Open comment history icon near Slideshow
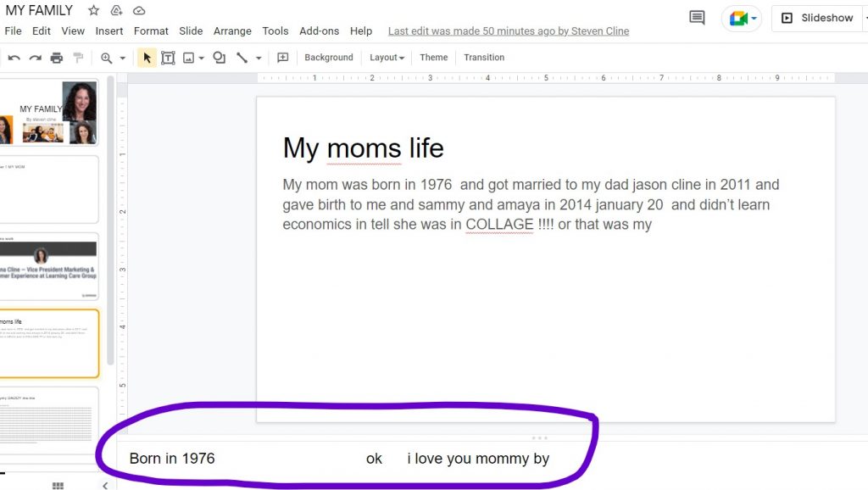Image resolution: width=868 pixels, height=490 pixels. 697,18
